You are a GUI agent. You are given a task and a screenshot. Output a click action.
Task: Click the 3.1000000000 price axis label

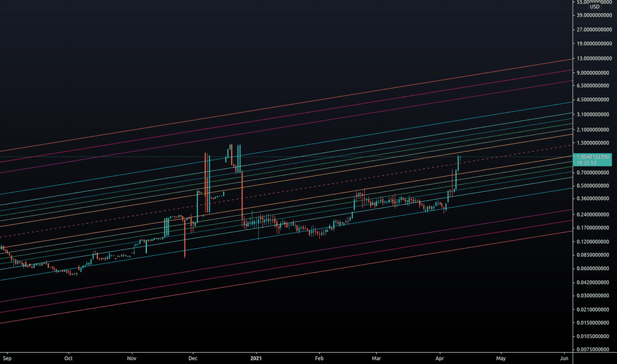pyautogui.click(x=593, y=114)
